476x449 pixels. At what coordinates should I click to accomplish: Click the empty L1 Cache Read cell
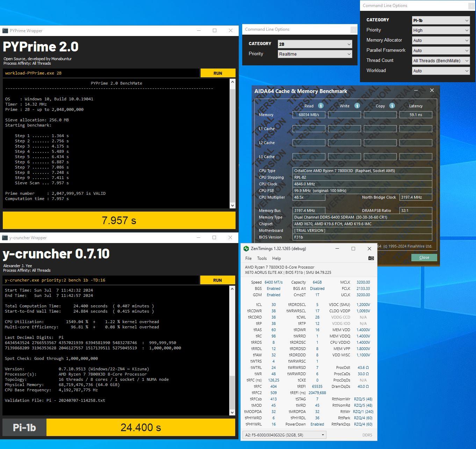309,129
